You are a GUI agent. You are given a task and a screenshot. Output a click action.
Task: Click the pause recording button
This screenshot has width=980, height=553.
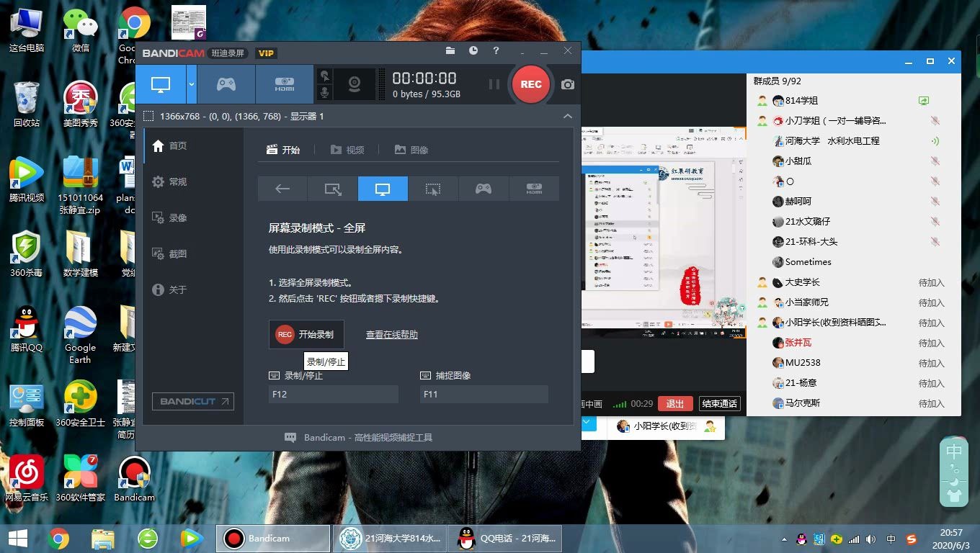click(494, 84)
